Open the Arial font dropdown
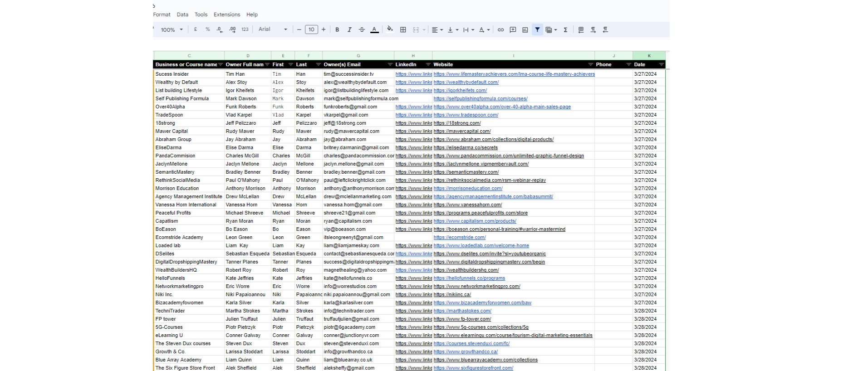 pyautogui.click(x=273, y=29)
